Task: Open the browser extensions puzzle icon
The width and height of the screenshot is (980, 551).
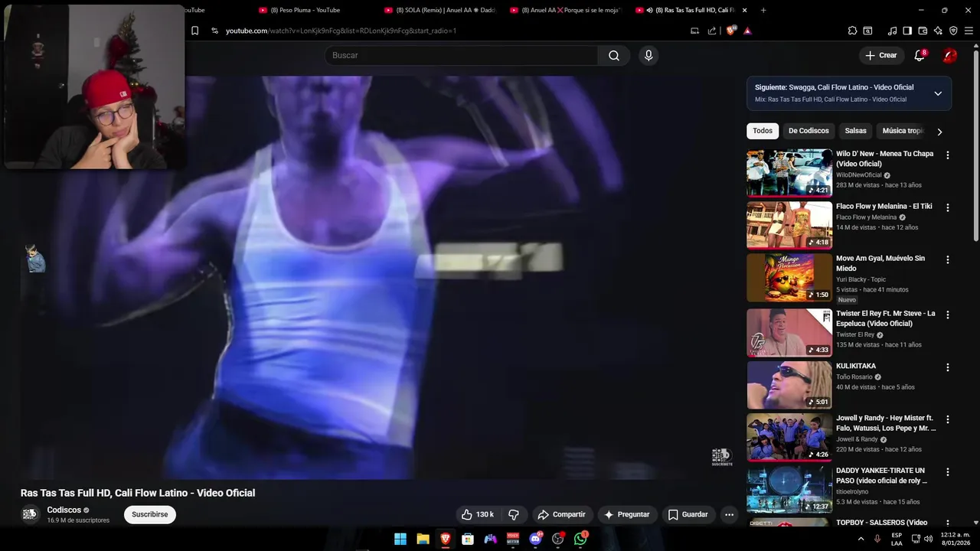Action: [x=852, y=31]
